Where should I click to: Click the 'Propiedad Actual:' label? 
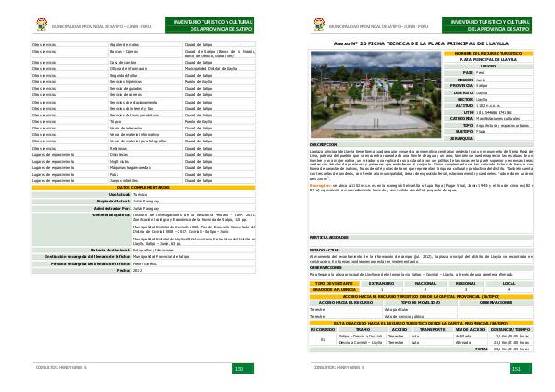point(113,201)
